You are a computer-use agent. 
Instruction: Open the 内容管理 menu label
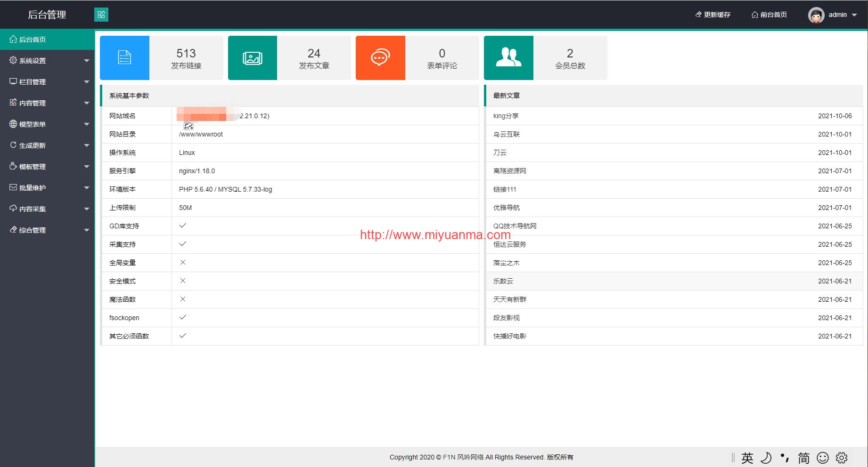pos(33,103)
